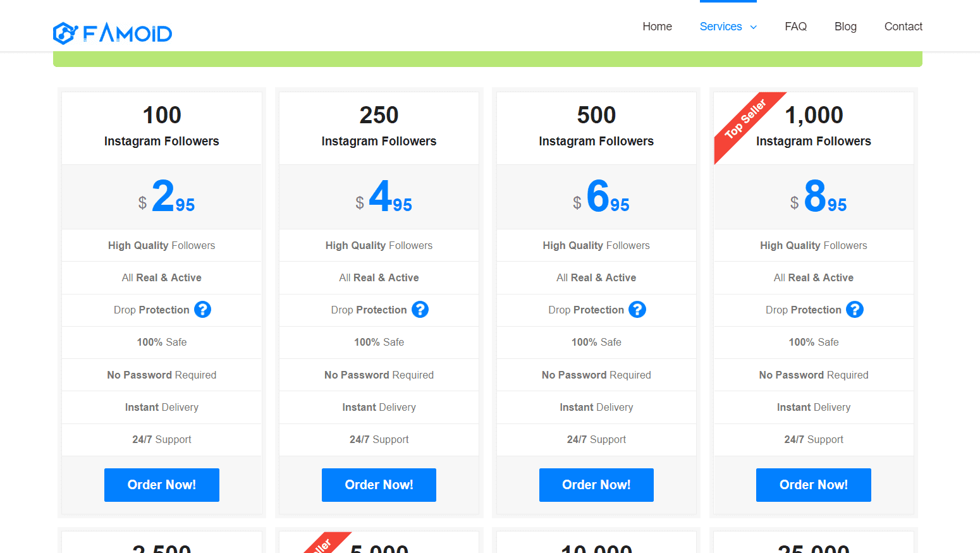Click High Quality Followers in 100 Followers card
The width and height of the screenshot is (980, 553).
pos(162,245)
